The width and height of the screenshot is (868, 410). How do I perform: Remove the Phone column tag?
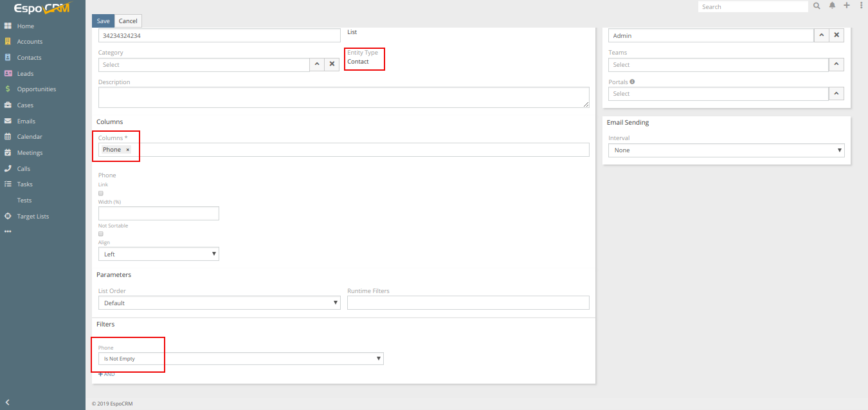click(x=127, y=150)
